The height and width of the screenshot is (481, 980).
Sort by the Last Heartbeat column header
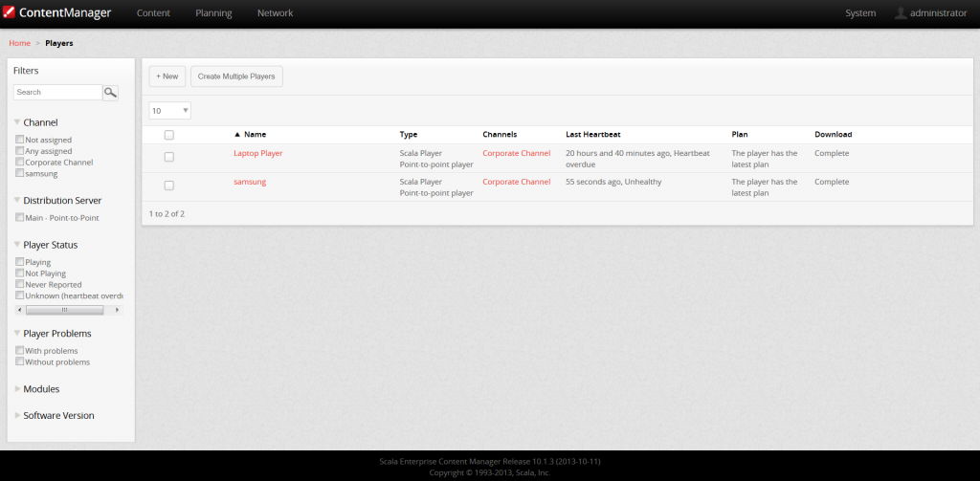point(593,134)
